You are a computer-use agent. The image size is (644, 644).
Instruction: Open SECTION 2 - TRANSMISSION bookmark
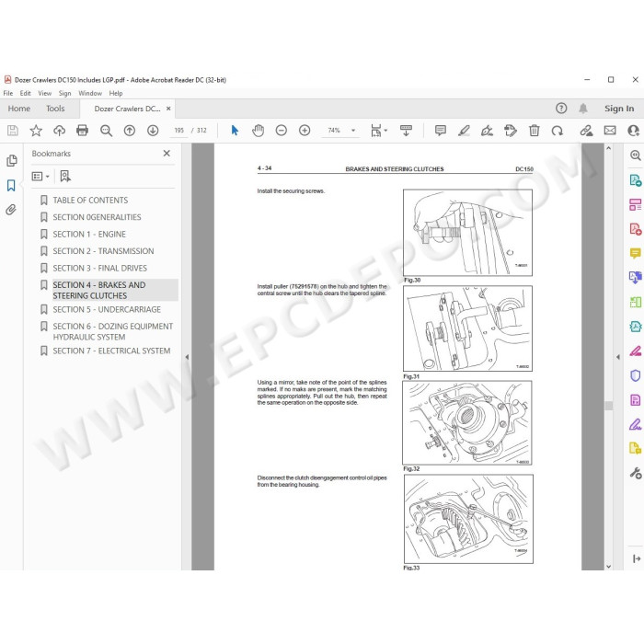tap(103, 251)
